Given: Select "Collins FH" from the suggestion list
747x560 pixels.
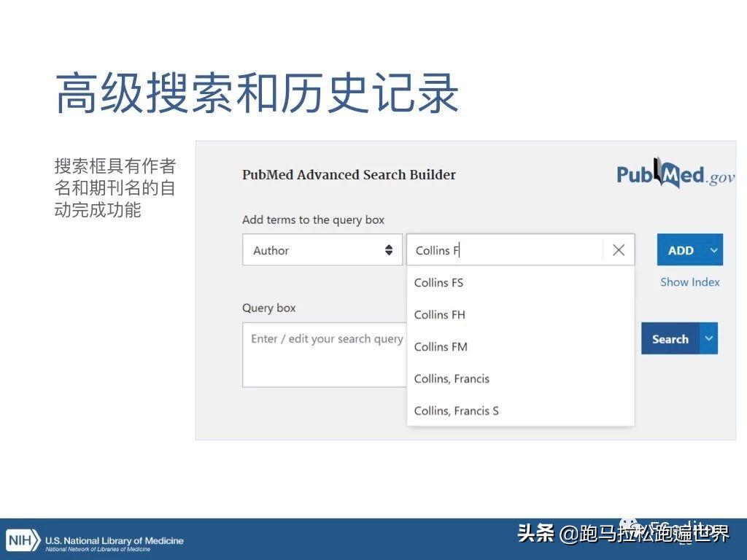Looking at the screenshot, I should [x=439, y=314].
